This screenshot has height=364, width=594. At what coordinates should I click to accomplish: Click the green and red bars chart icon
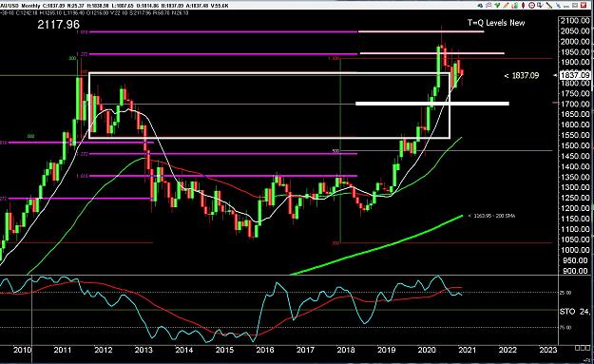tap(514, 6)
